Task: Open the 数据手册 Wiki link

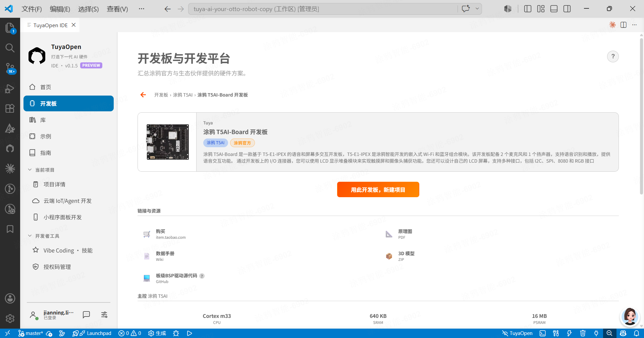Action: coord(159,256)
